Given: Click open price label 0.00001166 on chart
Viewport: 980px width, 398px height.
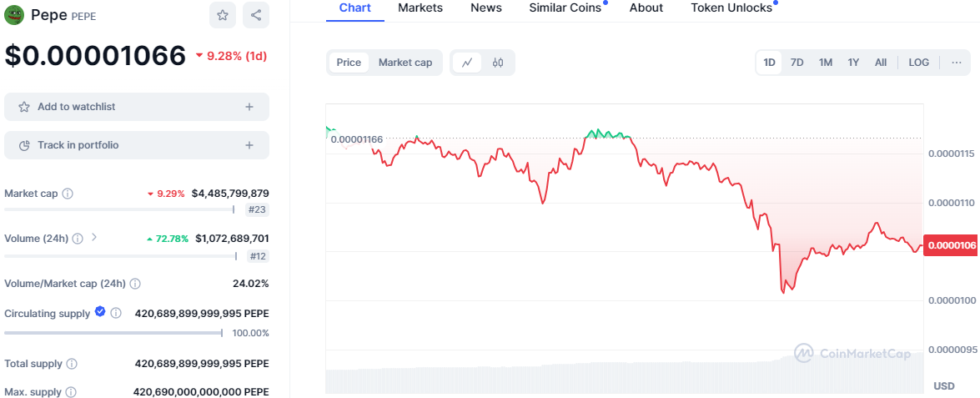Looking at the screenshot, I should (356, 139).
